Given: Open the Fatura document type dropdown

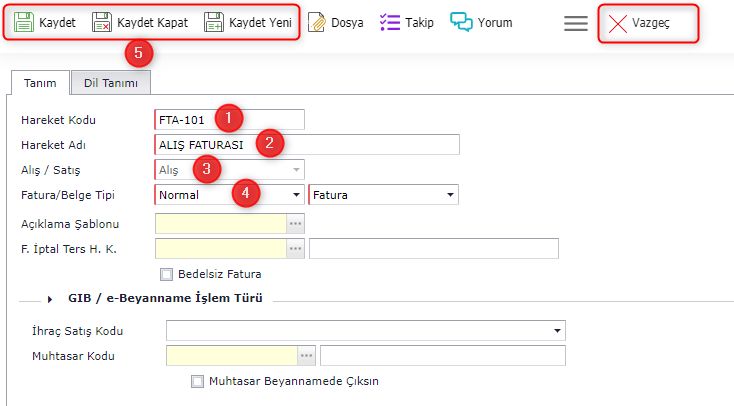Looking at the screenshot, I should point(450,195).
